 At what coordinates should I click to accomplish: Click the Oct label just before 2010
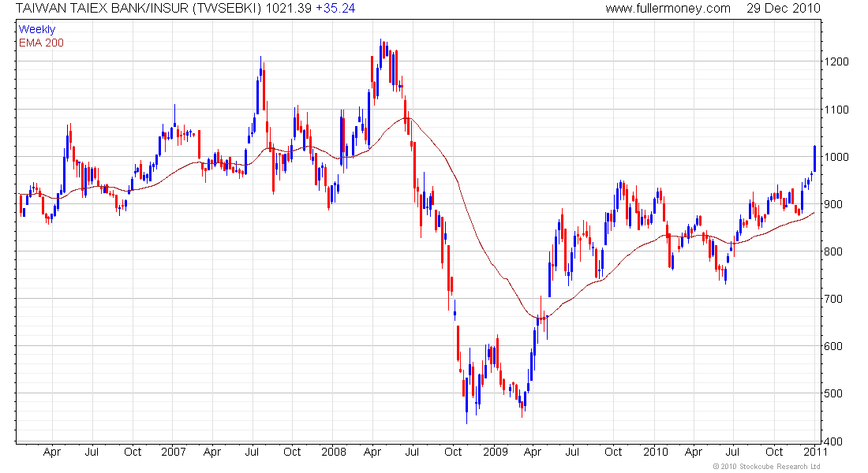coord(613,452)
